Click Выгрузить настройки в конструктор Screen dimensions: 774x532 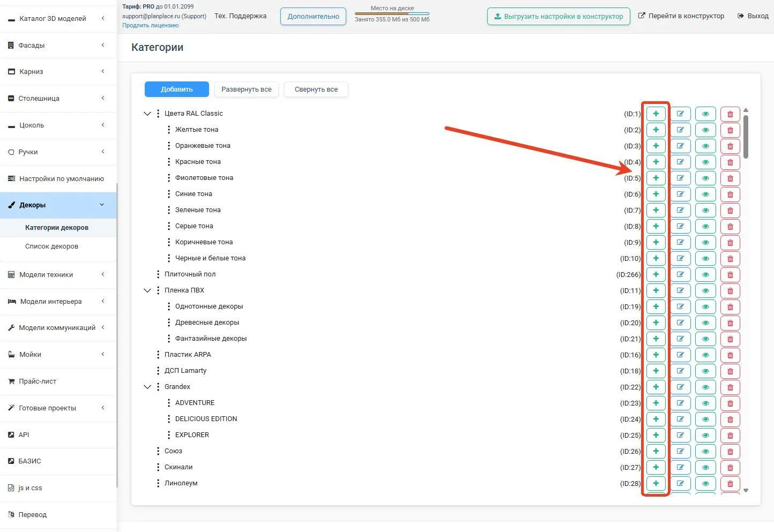[x=559, y=16]
